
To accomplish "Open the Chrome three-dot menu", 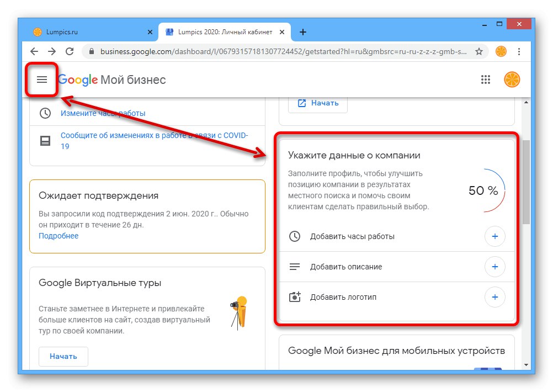I will pos(519,51).
